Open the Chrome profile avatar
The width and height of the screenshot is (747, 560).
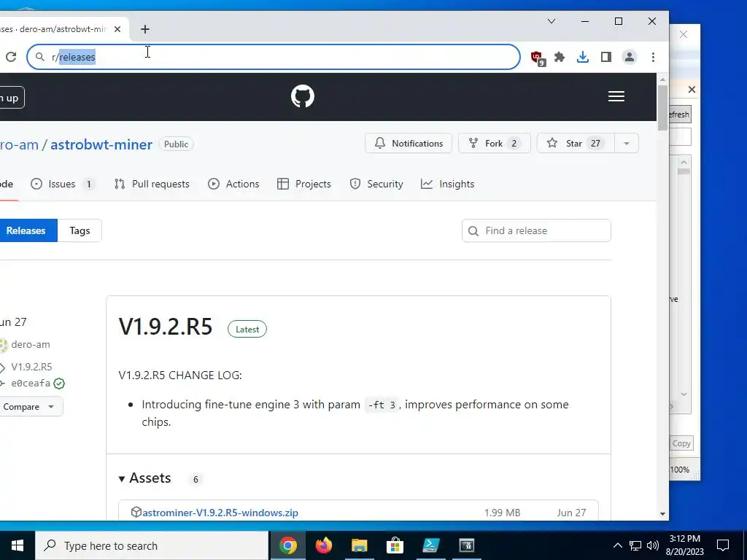tap(630, 57)
